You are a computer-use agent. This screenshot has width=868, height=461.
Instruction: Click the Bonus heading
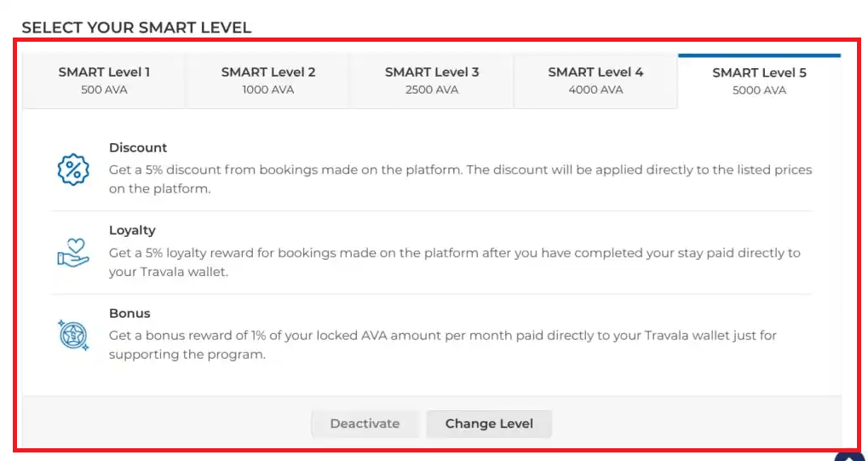[129, 313]
